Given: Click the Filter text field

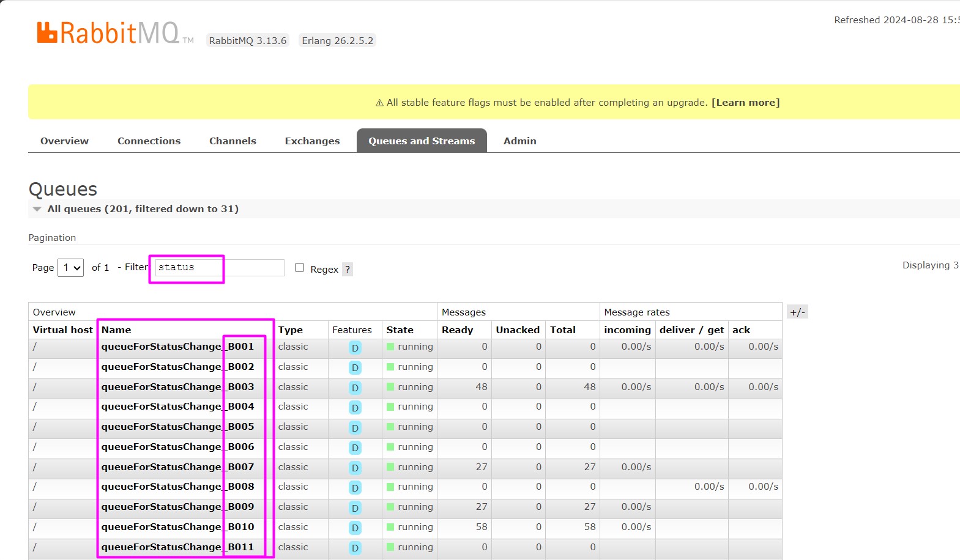Looking at the screenshot, I should point(219,268).
